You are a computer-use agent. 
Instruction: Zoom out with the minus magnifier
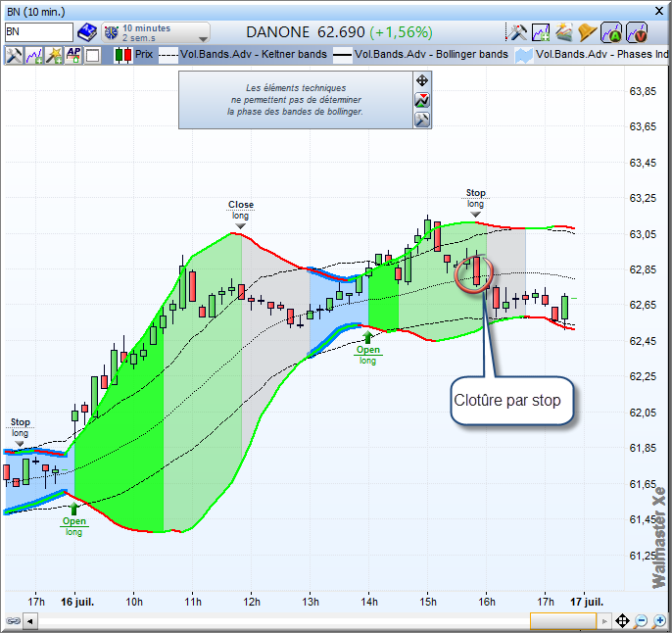641,620
